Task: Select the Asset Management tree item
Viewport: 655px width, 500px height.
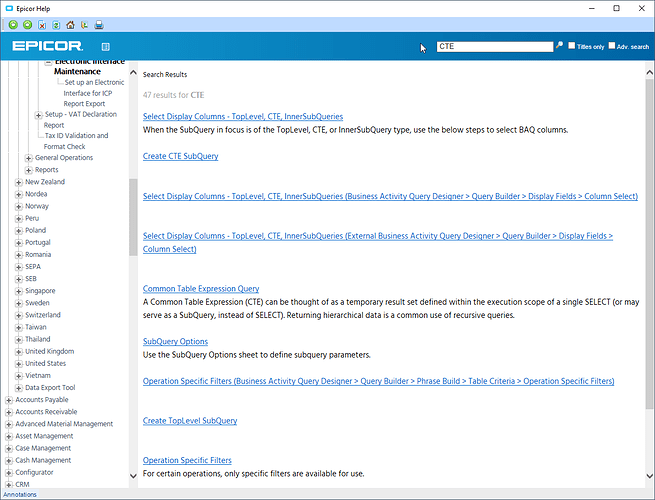Action: 44,436
